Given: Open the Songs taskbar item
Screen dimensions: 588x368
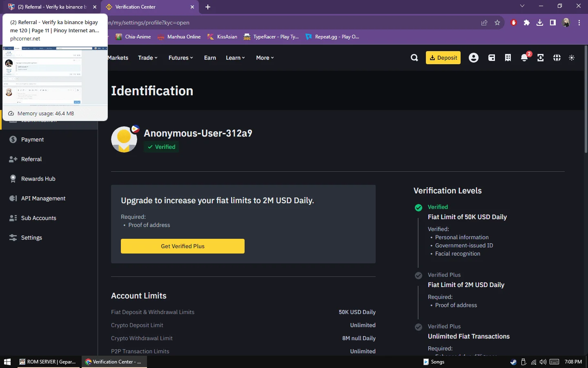Looking at the screenshot, I should (x=434, y=362).
